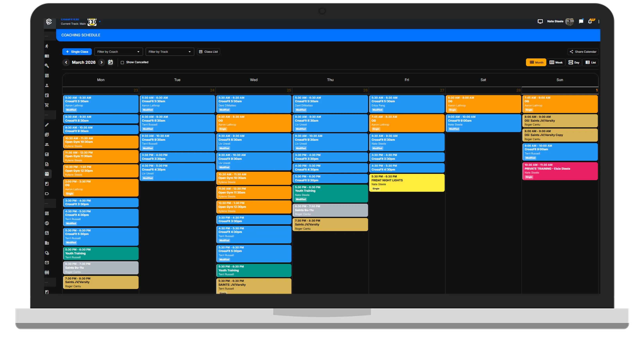Open Thursday's Saints 9u-11u class
This screenshot has width=644, height=342.
330,210
